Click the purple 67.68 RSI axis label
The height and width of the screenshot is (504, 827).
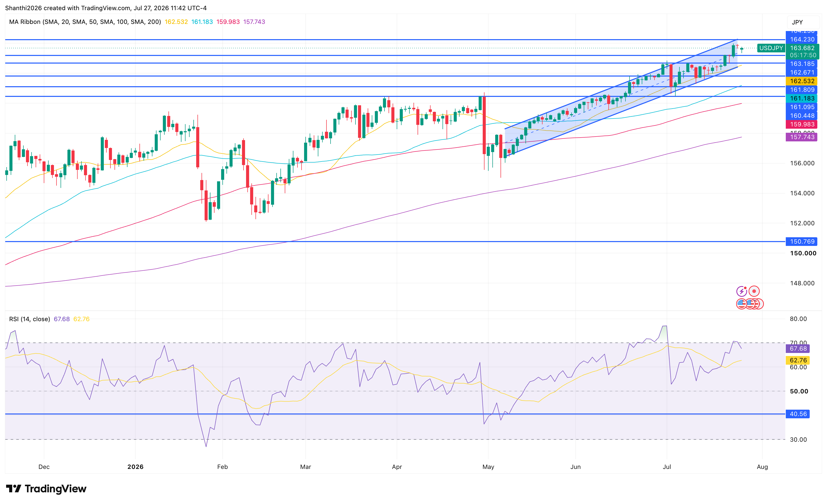798,349
